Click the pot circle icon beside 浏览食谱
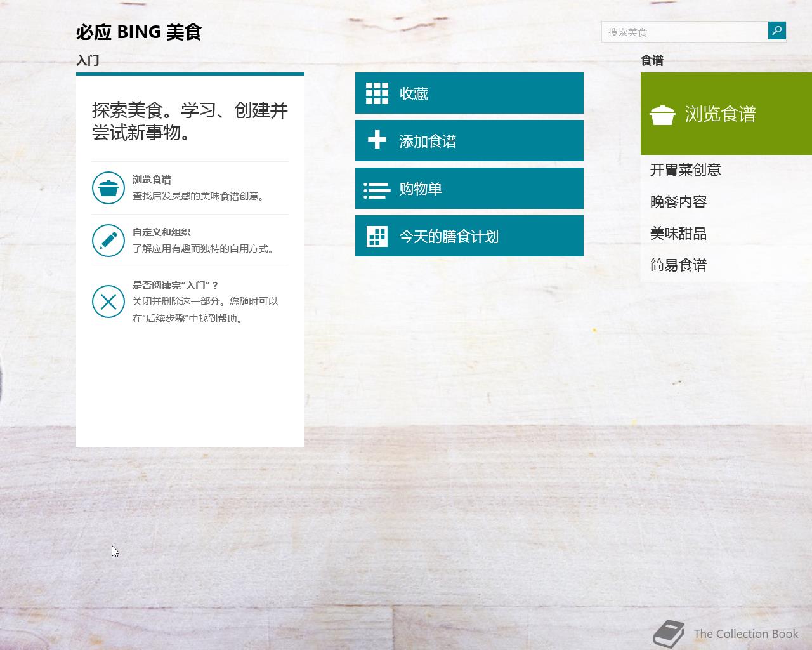Viewport: 812px width, 650px height. pyautogui.click(x=108, y=188)
